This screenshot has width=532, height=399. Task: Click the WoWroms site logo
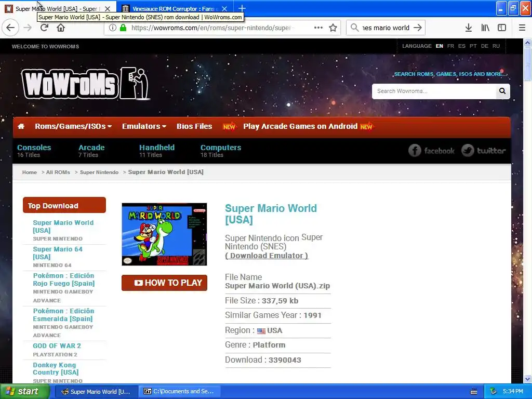click(86, 84)
